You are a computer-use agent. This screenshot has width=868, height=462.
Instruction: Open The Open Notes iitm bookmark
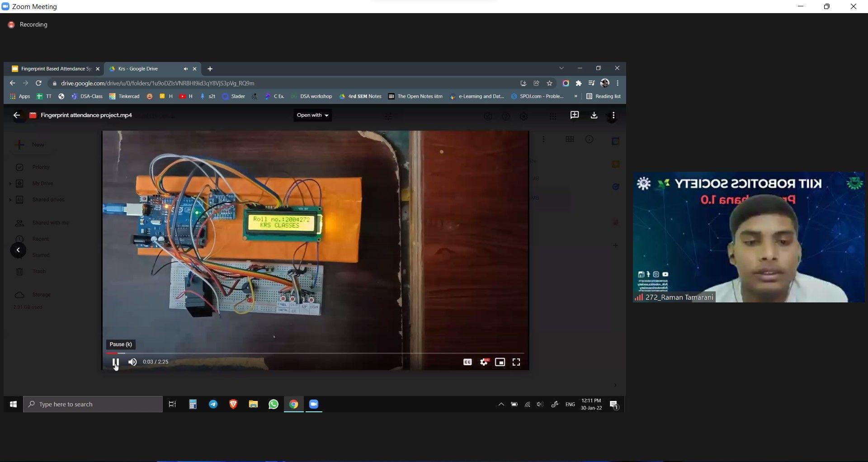(x=415, y=96)
